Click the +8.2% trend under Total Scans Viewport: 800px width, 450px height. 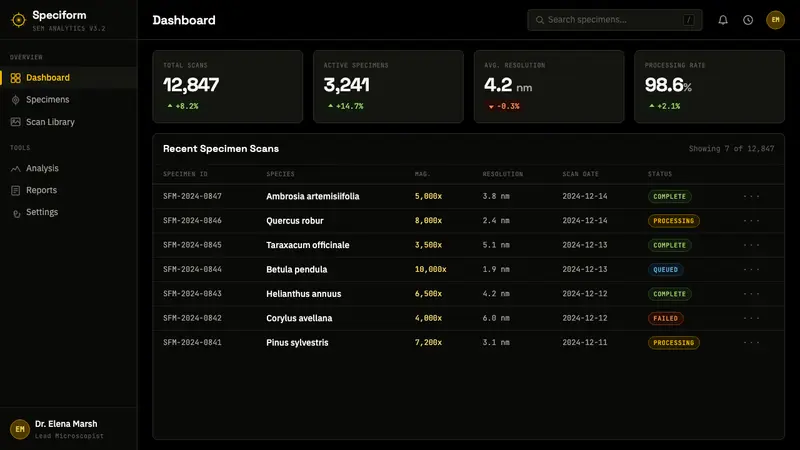point(183,106)
